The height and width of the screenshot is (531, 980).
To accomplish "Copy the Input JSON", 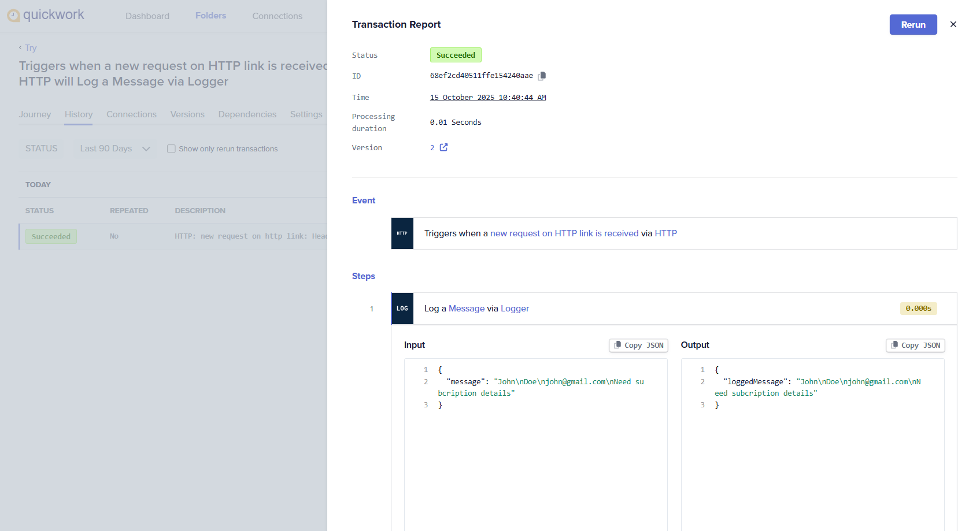I will click(638, 346).
